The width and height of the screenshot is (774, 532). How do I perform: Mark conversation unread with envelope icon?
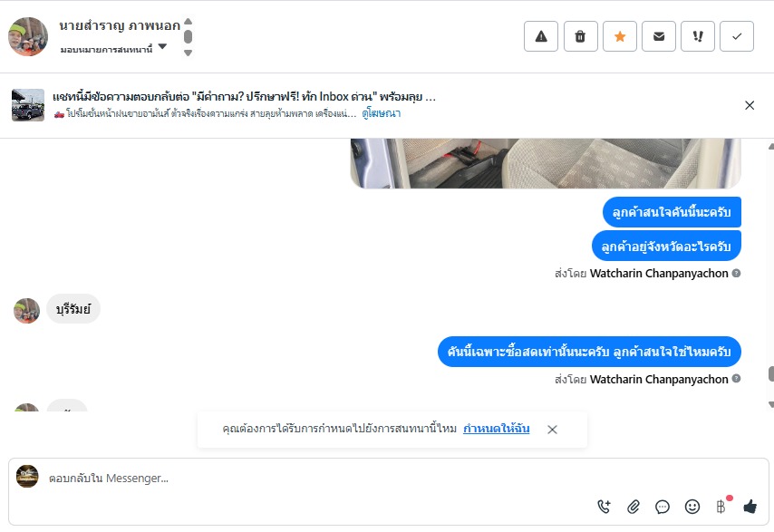click(659, 36)
